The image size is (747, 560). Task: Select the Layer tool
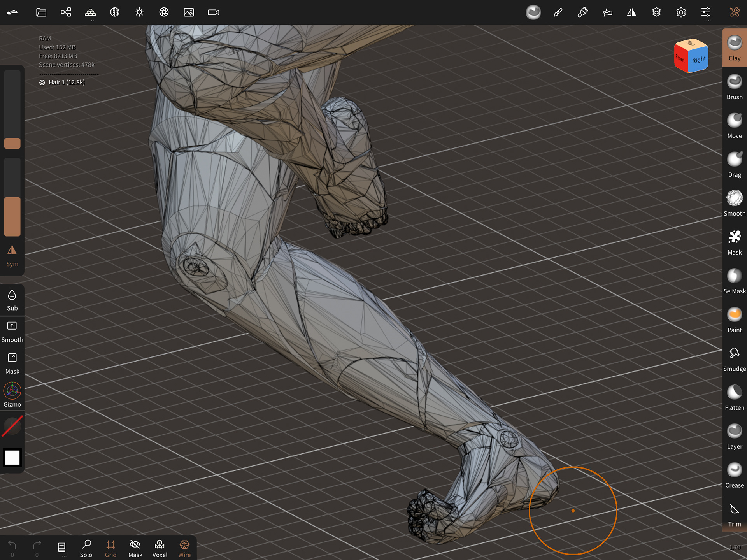tap(735, 436)
